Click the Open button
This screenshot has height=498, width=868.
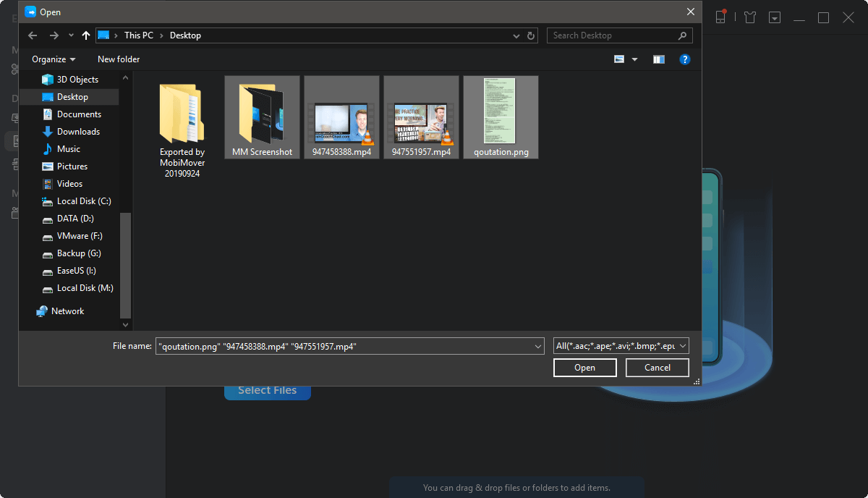pos(584,368)
